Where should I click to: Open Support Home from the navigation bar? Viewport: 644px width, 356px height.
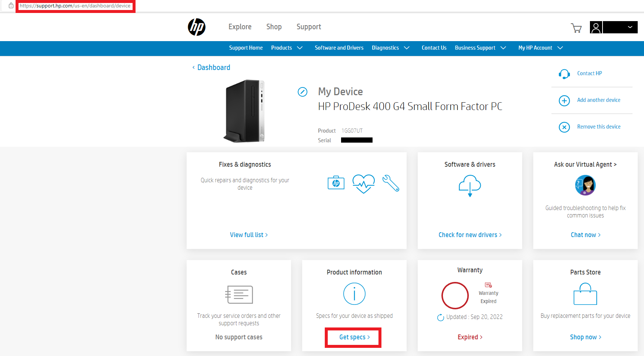point(246,48)
